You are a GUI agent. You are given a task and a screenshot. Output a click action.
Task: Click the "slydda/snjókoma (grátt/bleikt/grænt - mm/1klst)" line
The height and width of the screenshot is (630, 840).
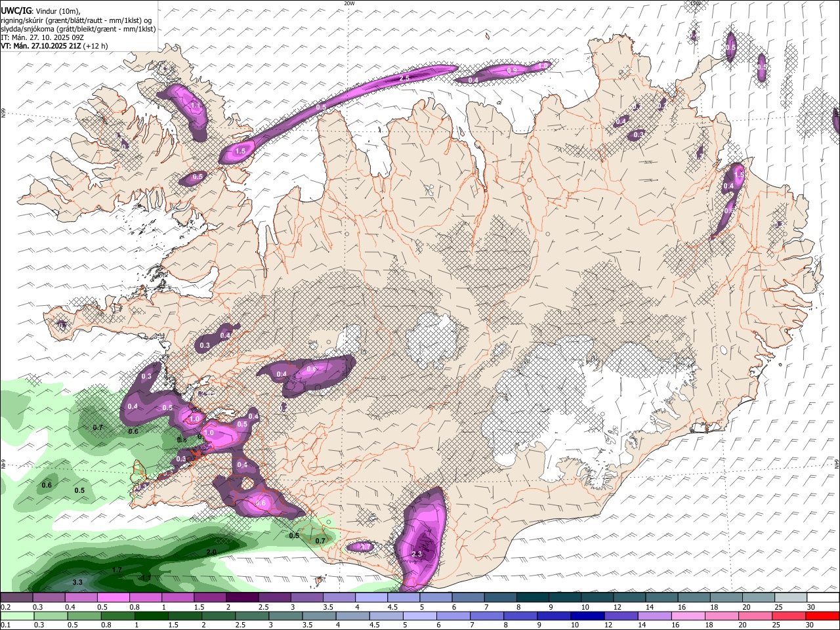(x=78, y=29)
